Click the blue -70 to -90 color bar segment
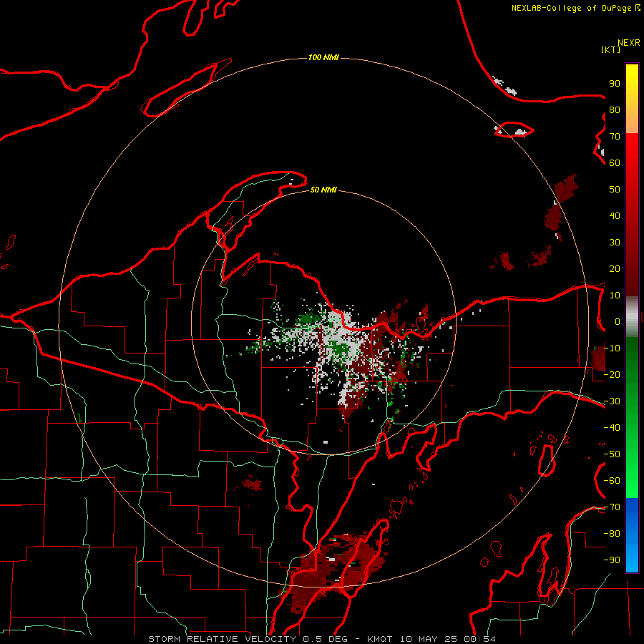This screenshot has width=644, height=644. point(632,535)
